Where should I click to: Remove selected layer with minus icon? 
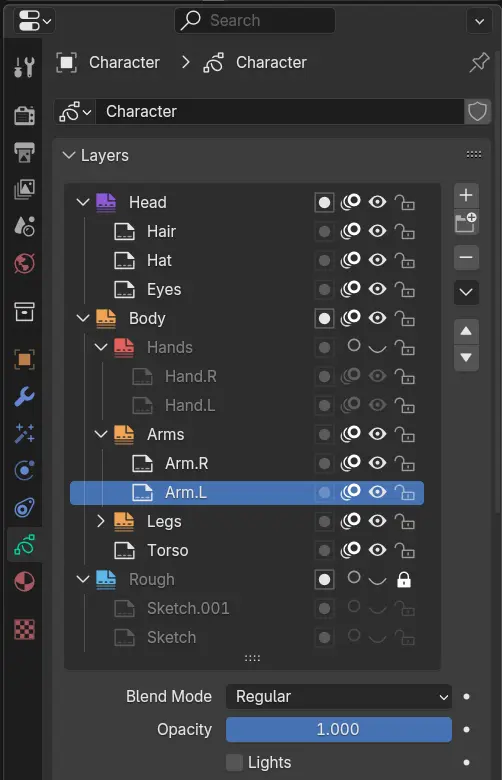coord(466,257)
